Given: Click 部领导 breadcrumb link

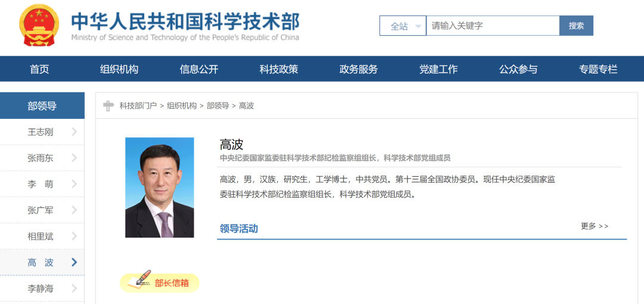Looking at the screenshot, I should click(x=218, y=106).
